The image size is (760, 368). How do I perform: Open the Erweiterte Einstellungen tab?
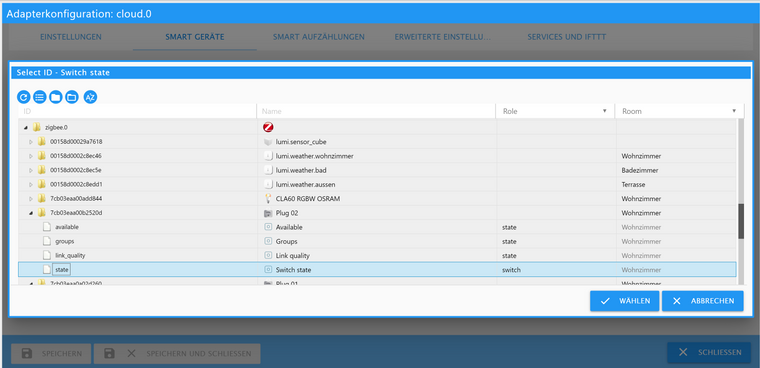click(443, 37)
